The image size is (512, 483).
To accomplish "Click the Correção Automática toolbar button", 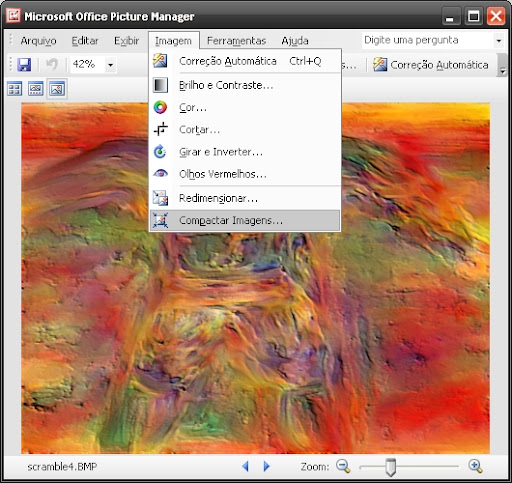I will [x=431, y=65].
